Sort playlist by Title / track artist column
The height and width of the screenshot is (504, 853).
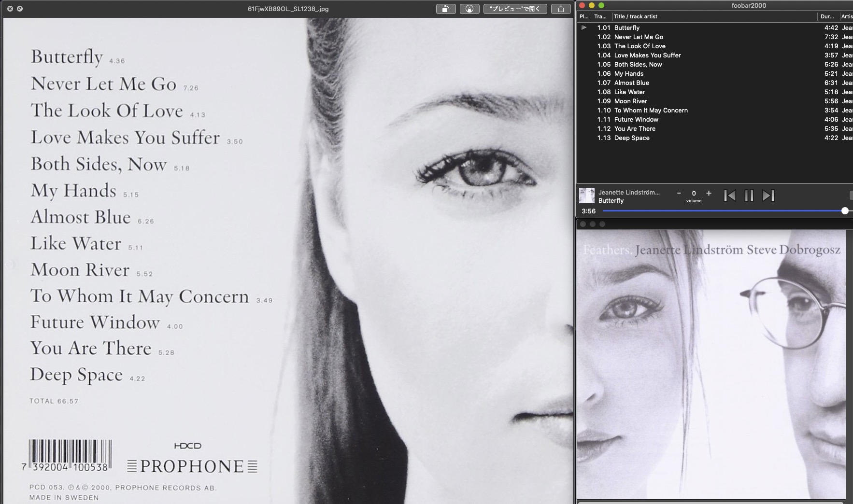pos(635,16)
